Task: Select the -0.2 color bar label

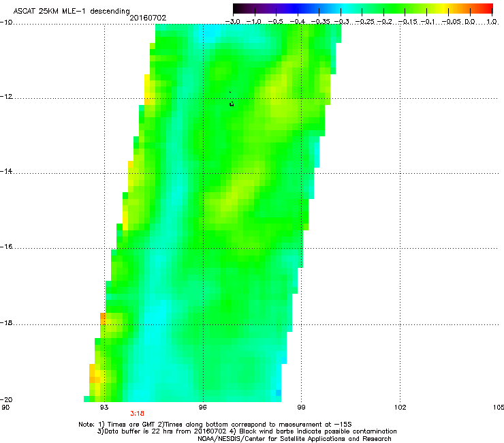Action: click(385, 22)
